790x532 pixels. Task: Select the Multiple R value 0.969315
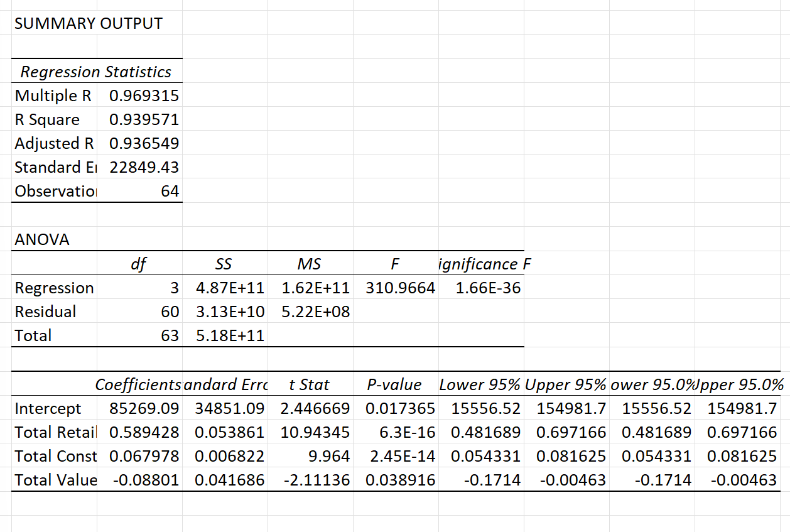[x=144, y=96]
